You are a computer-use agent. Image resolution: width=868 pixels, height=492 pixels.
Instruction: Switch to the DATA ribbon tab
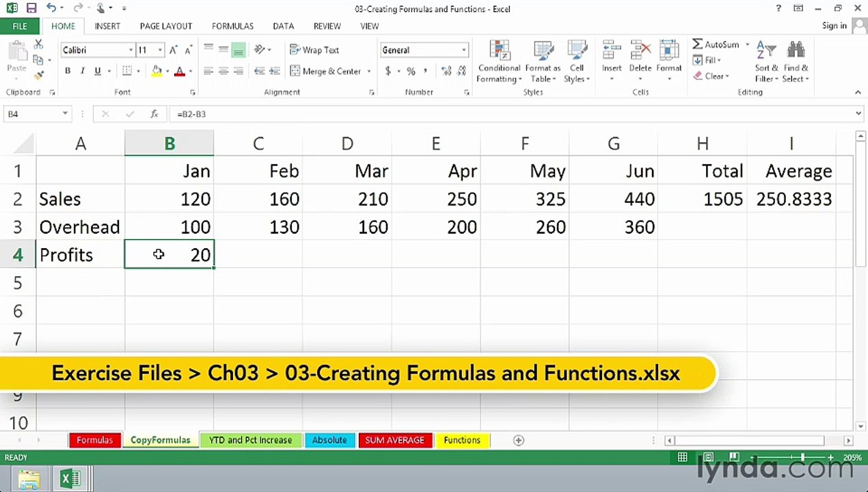pyautogui.click(x=284, y=26)
